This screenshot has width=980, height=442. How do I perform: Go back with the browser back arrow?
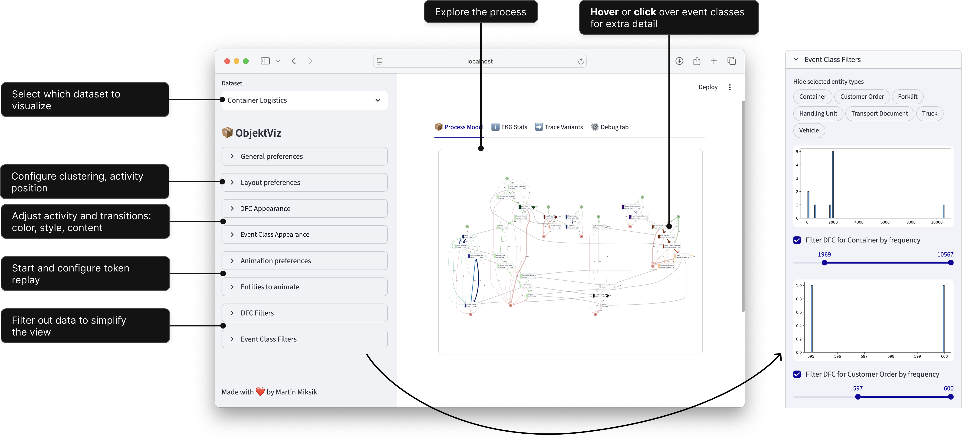click(x=294, y=61)
